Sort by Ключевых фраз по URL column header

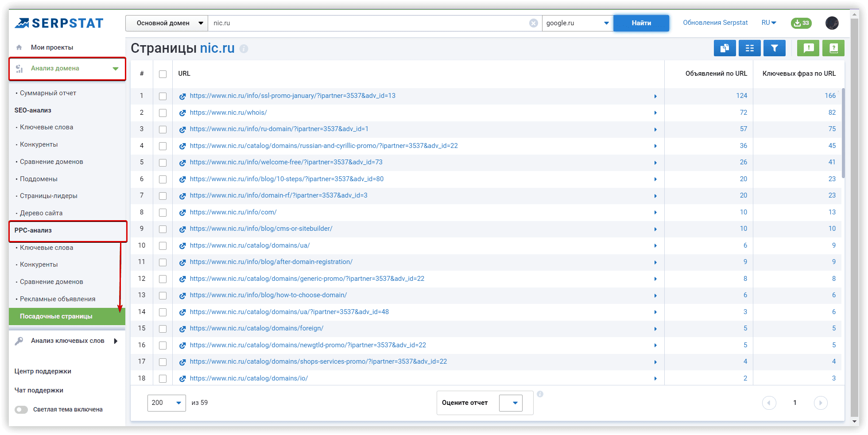(799, 74)
